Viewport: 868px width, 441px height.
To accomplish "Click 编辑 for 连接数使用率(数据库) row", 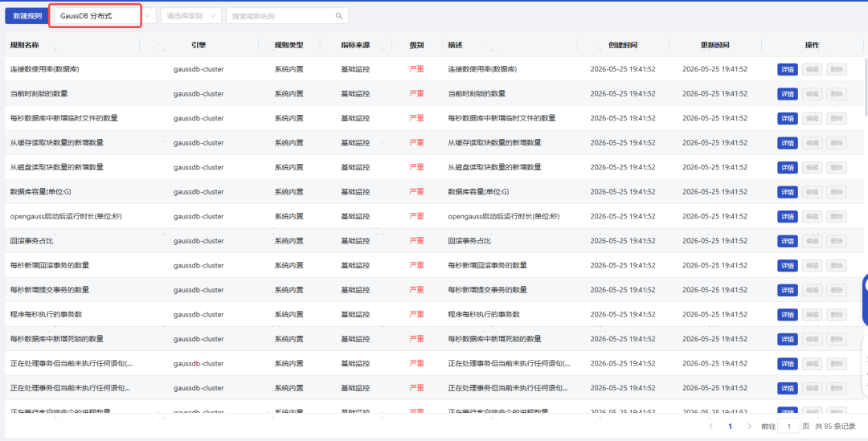I will pyautogui.click(x=812, y=70).
